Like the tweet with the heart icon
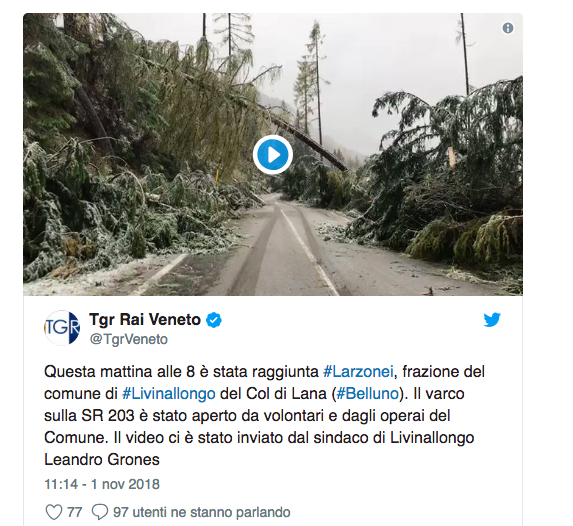 pos(53,512)
